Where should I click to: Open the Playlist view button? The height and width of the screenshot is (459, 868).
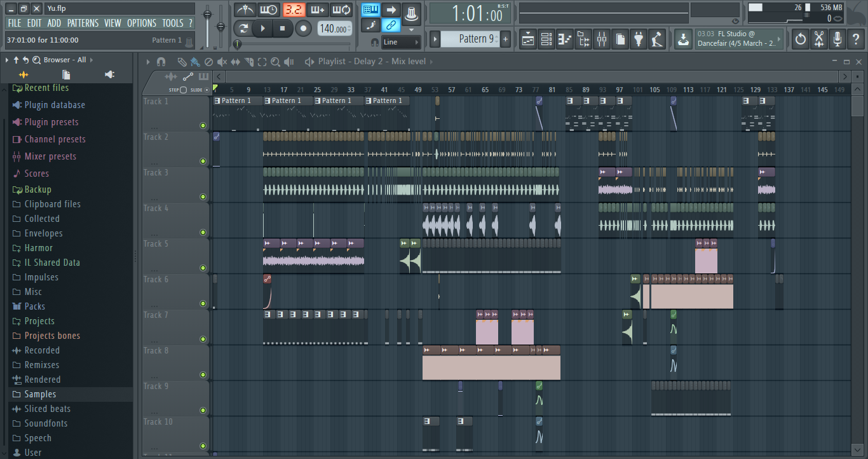(528, 39)
